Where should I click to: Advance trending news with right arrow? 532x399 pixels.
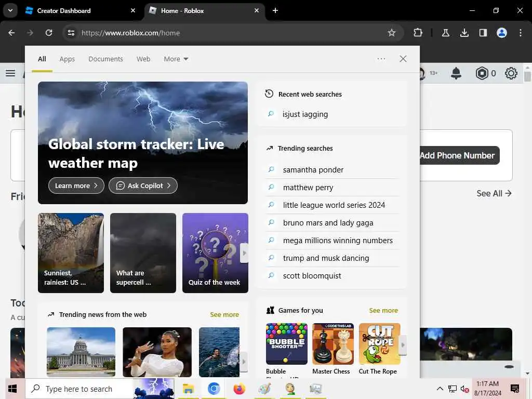(244, 362)
